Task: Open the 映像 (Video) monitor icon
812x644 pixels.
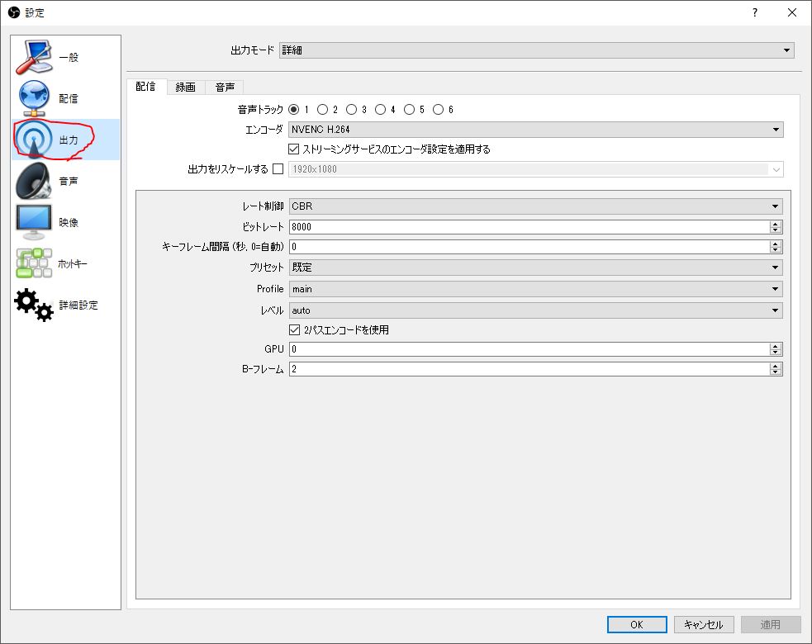Action: pos(34,222)
